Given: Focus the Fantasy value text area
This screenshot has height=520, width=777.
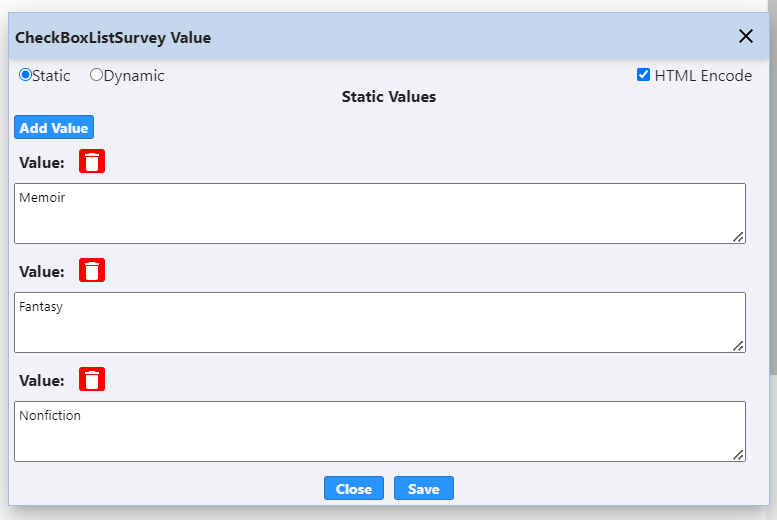Looking at the screenshot, I should tap(380, 323).
